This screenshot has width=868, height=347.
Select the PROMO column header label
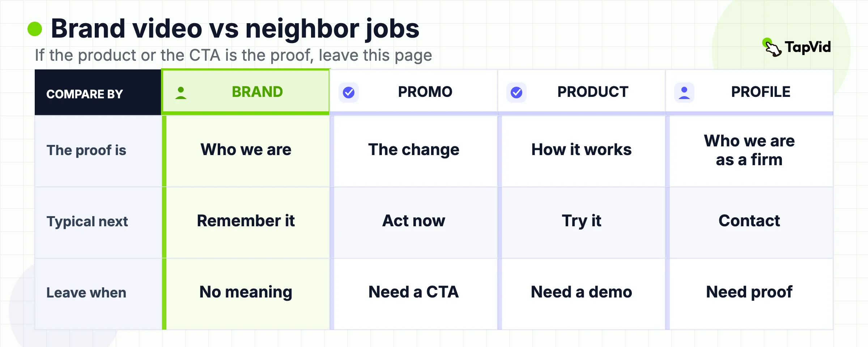[425, 92]
